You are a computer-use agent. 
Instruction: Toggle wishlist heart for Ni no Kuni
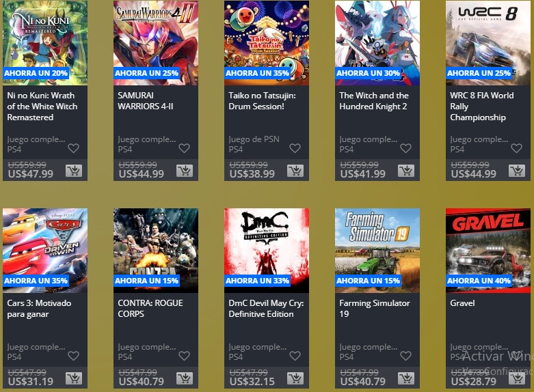74,148
